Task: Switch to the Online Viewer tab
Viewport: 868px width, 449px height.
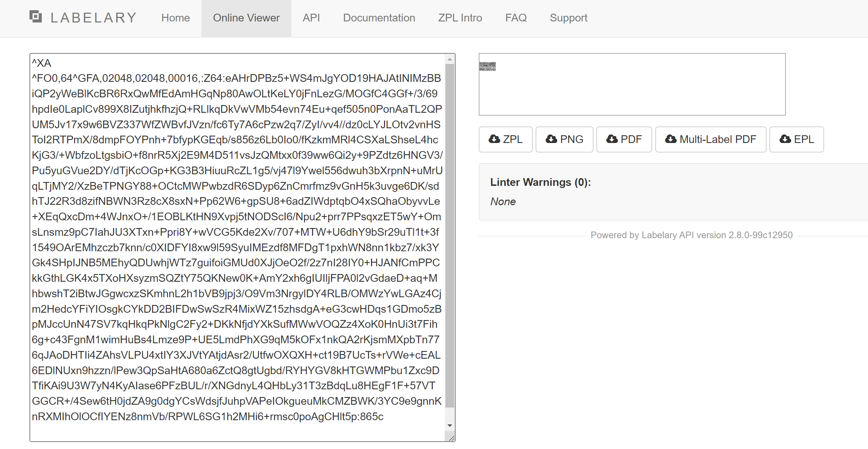Action: coord(246,18)
